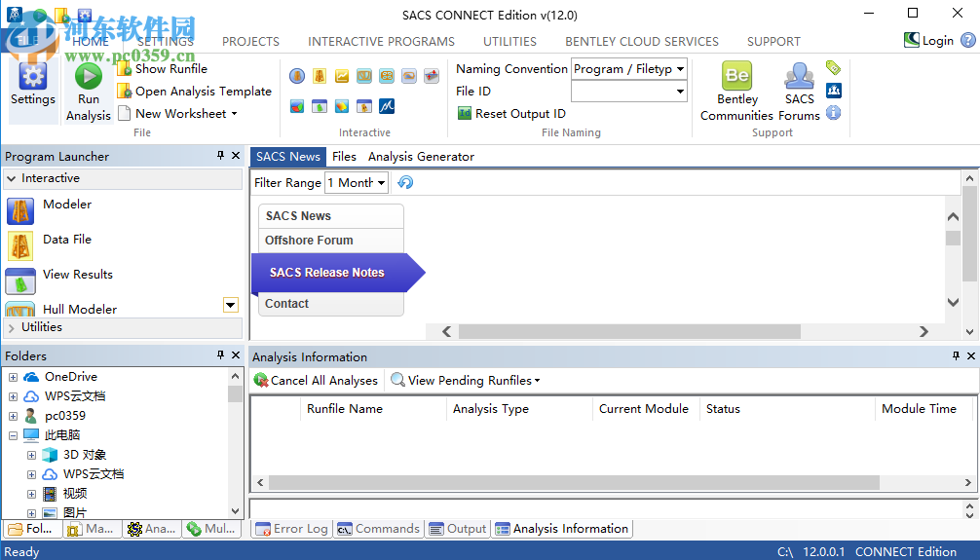Open the PROJECTS ribbon tab
The image size is (980, 560).
250,42
